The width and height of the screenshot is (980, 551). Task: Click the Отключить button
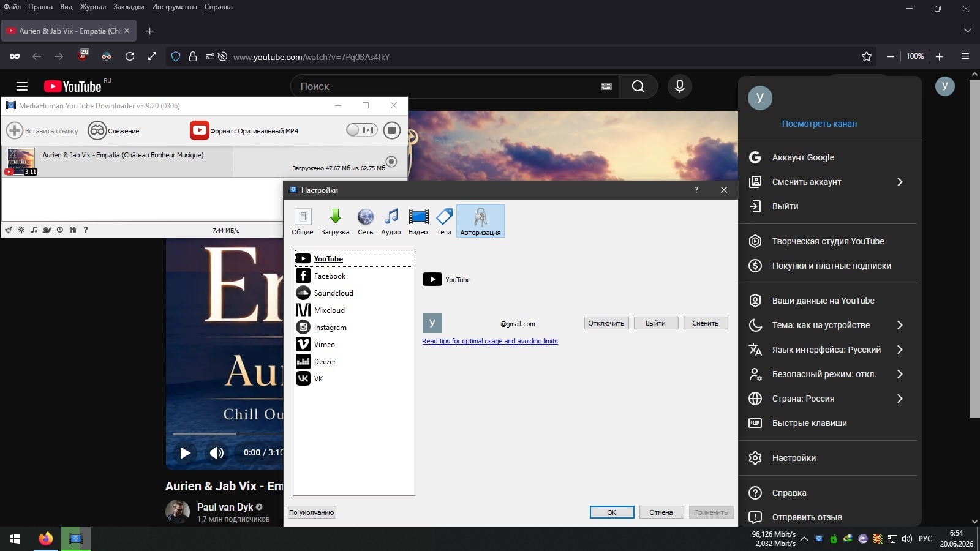(606, 323)
